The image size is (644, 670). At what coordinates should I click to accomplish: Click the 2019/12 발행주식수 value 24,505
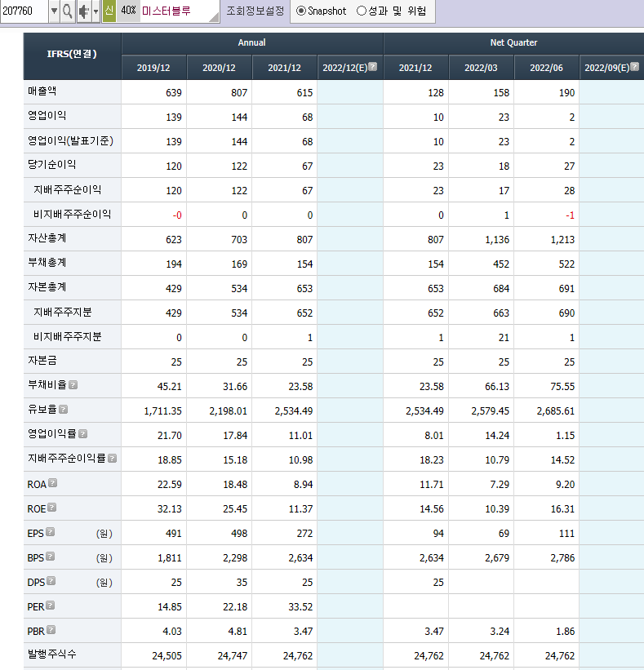point(167,656)
